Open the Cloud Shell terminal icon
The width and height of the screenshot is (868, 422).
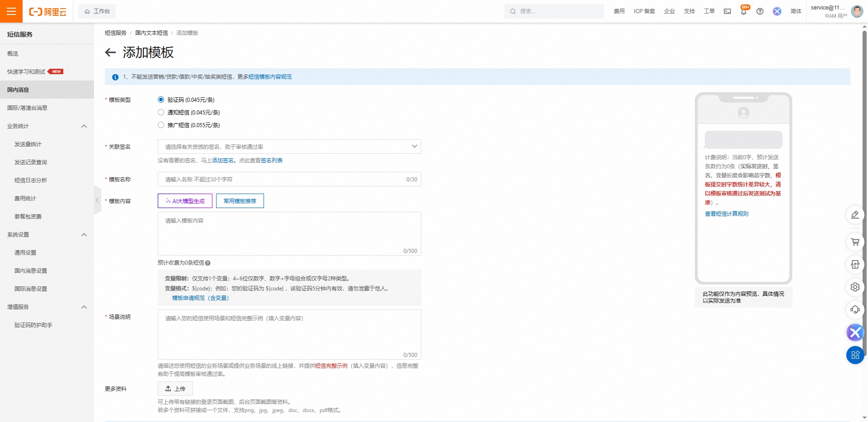pos(727,11)
